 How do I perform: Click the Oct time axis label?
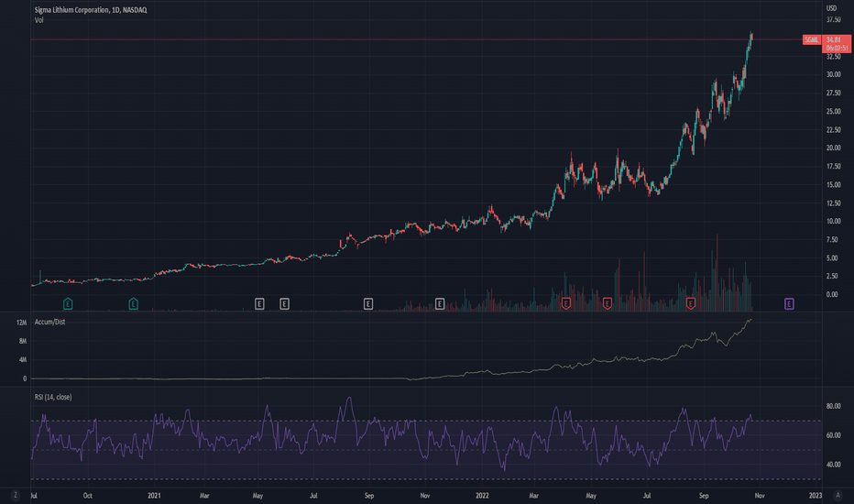(87, 495)
